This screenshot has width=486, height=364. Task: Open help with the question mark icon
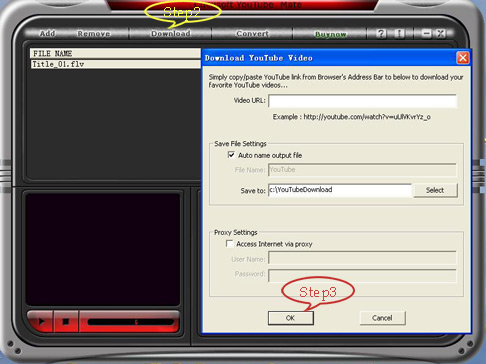coord(381,33)
